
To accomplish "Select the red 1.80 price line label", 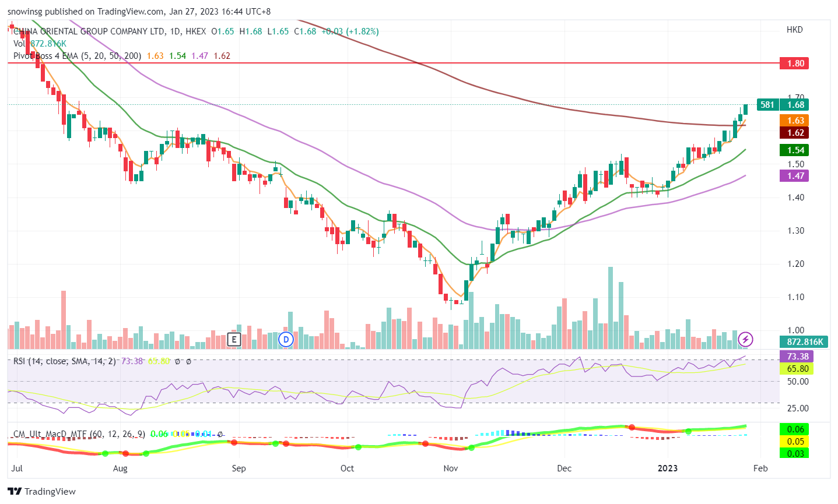I will click(x=794, y=63).
